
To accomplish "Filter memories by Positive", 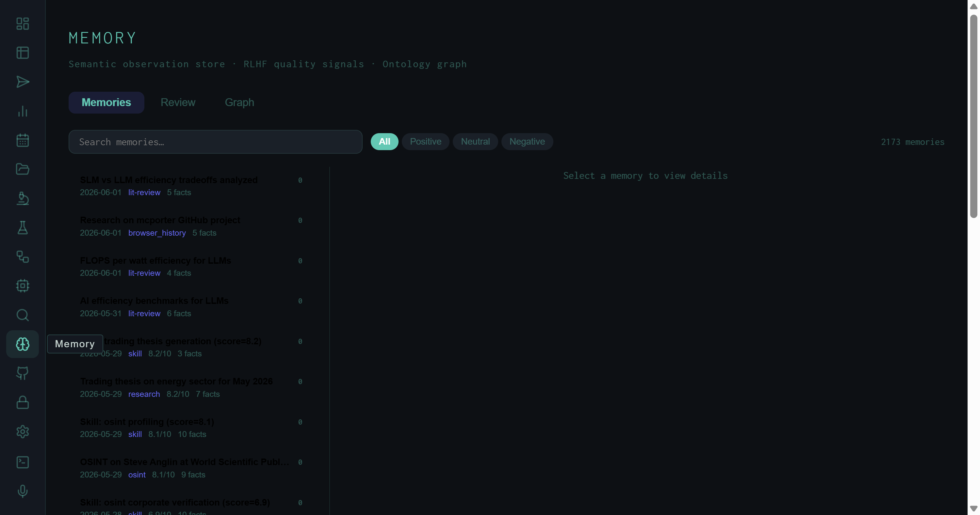I will pyautogui.click(x=425, y=141).
